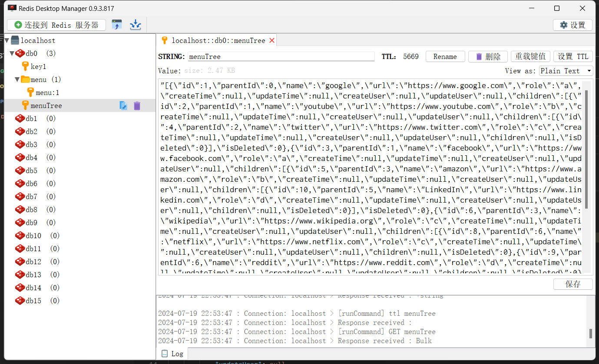Collapse the menu namespace folder arrow
The image size is (599, 364).
click(x=17, y=79)
